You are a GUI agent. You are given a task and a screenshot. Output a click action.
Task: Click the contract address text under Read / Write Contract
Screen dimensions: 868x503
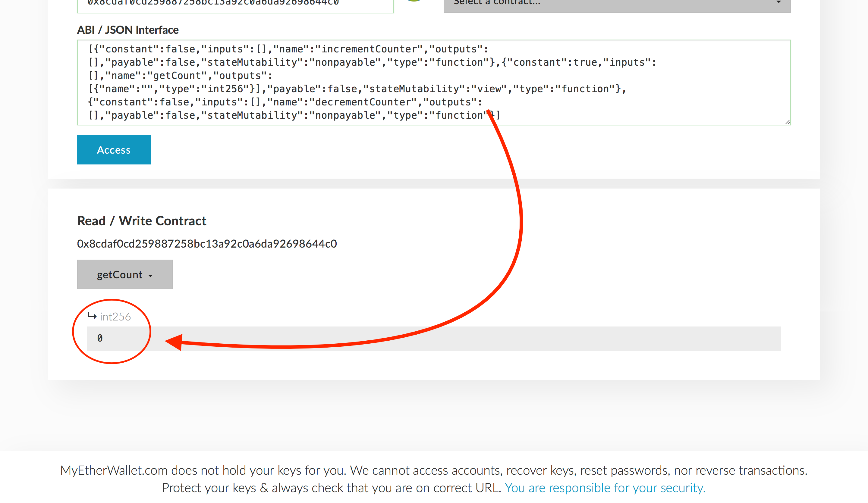tap(207, 244)
